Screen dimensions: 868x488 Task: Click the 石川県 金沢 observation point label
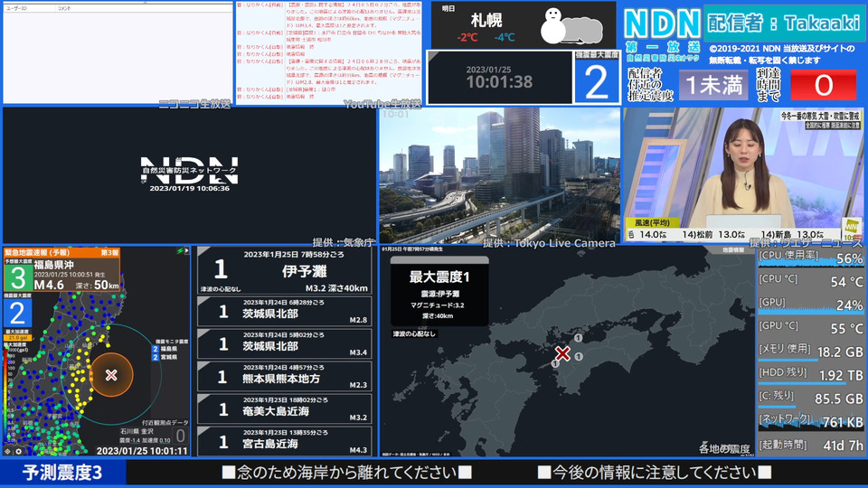pos(137,431)
